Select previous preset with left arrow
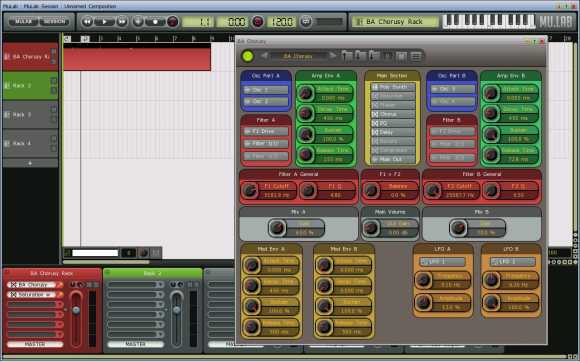The height and width of the screenshot is (362, 580). (x=264, y=56)
